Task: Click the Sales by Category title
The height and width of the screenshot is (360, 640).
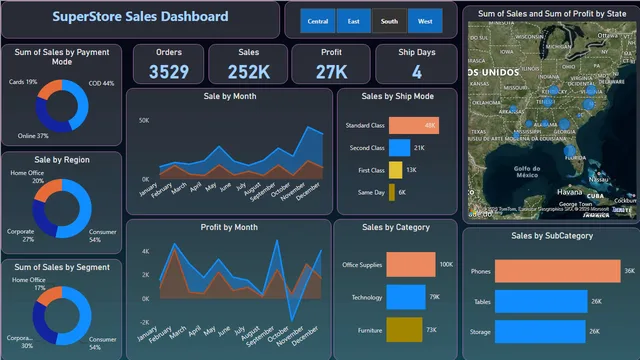Action: point(396,227)
